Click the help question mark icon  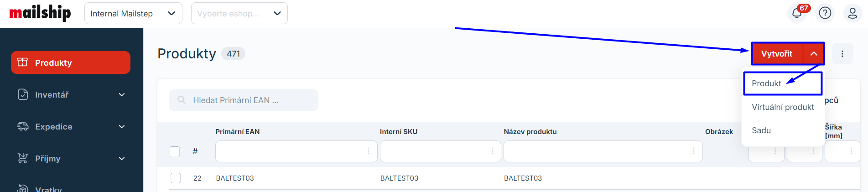click(825, 13)
